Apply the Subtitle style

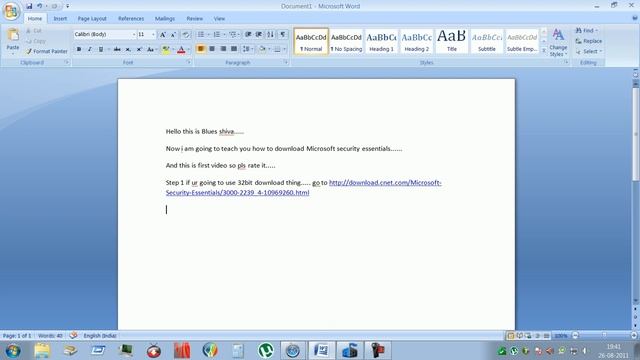487,41
